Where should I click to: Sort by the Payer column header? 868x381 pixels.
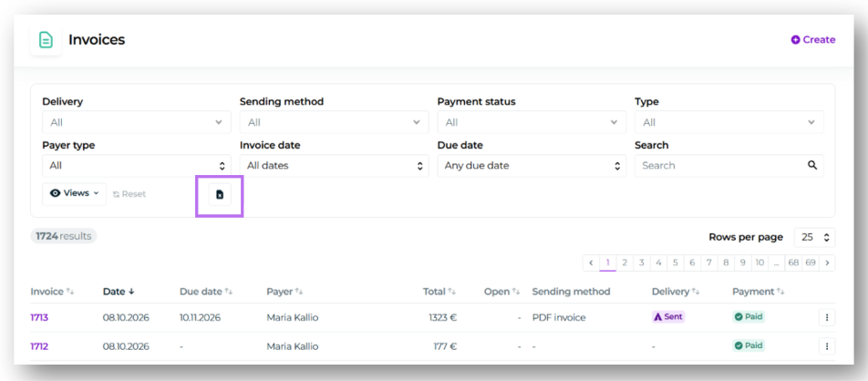coord(284,292)
